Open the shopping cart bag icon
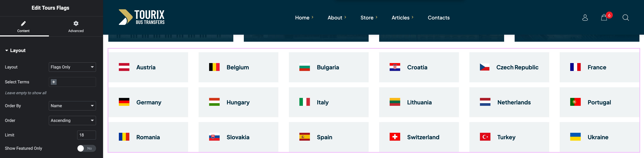 tap(604, 18)
